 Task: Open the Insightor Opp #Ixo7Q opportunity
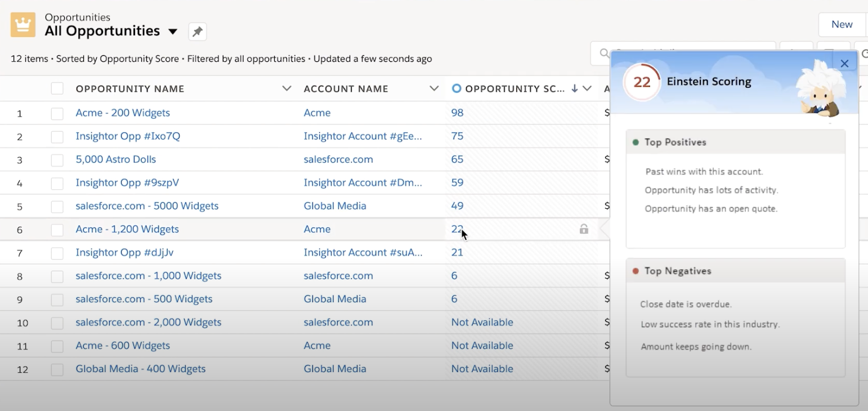click(128, 136)
